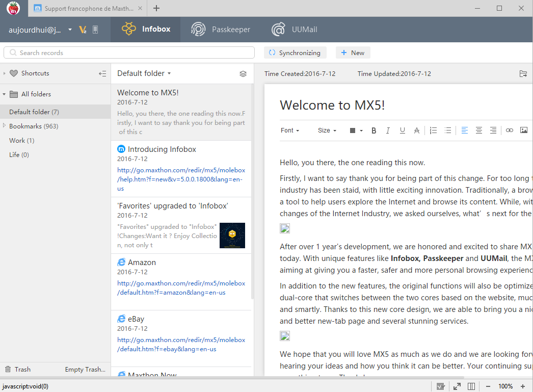Open a new browser tab with plus
533x392 pixels.
pyautogui.click(x=156, y=8)
